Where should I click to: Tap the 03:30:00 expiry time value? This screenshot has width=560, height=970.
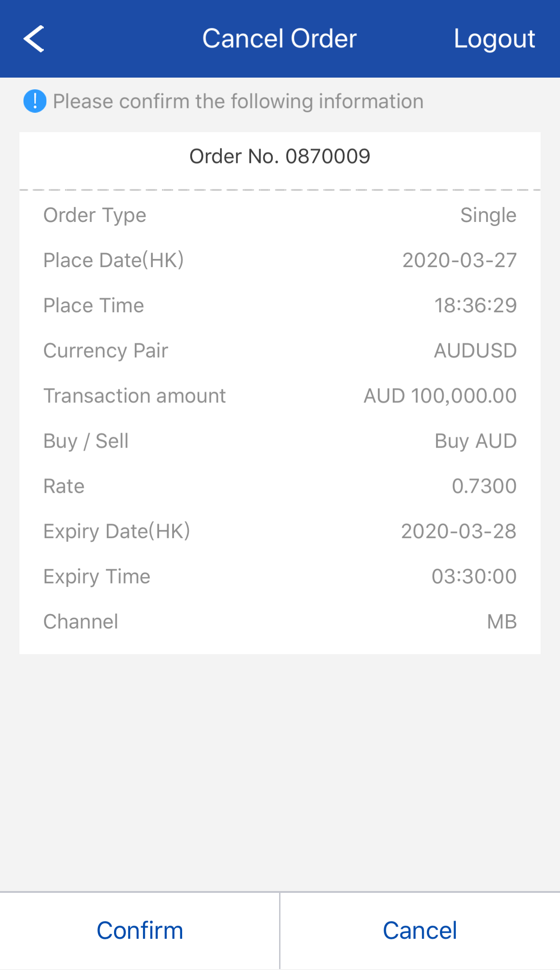[x=474, y=576]
